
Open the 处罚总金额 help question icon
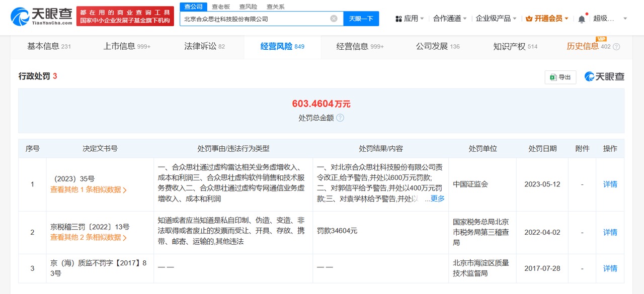point(340,118)
